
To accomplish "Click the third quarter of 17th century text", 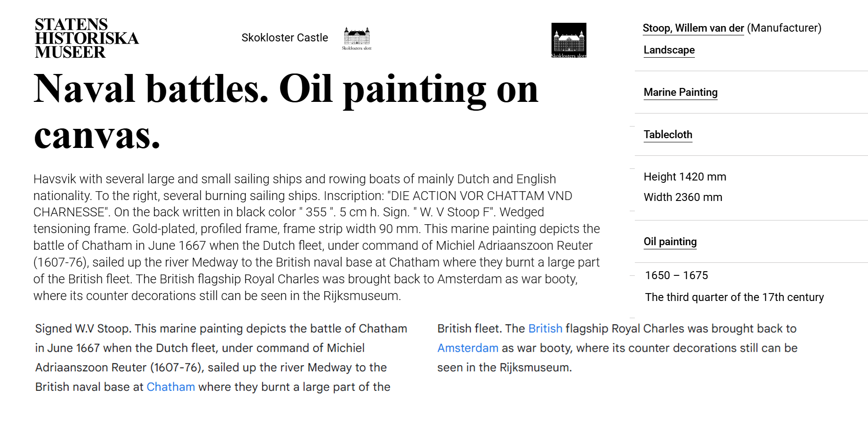I will point(734,298).
